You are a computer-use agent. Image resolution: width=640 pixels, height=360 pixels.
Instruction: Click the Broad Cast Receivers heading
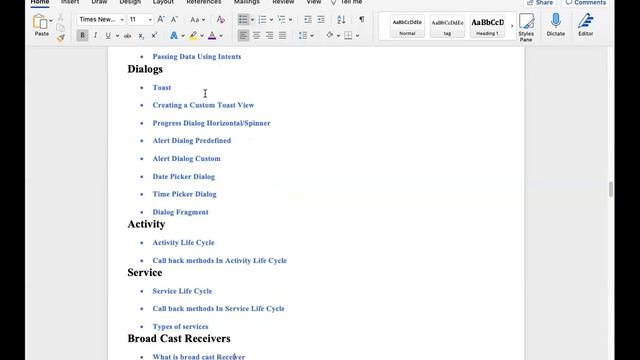[x=179, y=338]
